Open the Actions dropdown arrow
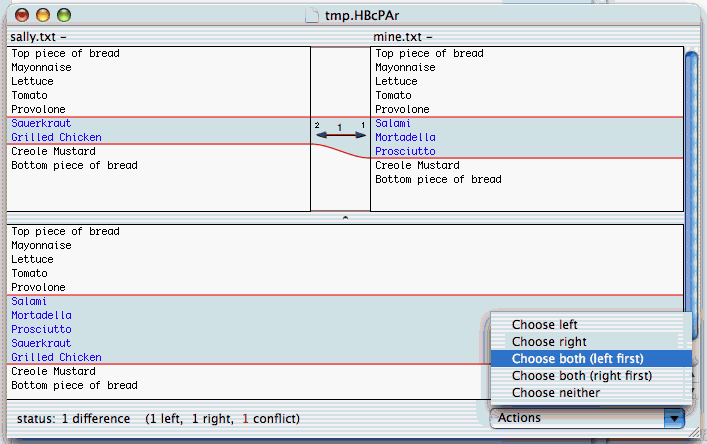This screenshot has height=444, width=707. point(674,418)
